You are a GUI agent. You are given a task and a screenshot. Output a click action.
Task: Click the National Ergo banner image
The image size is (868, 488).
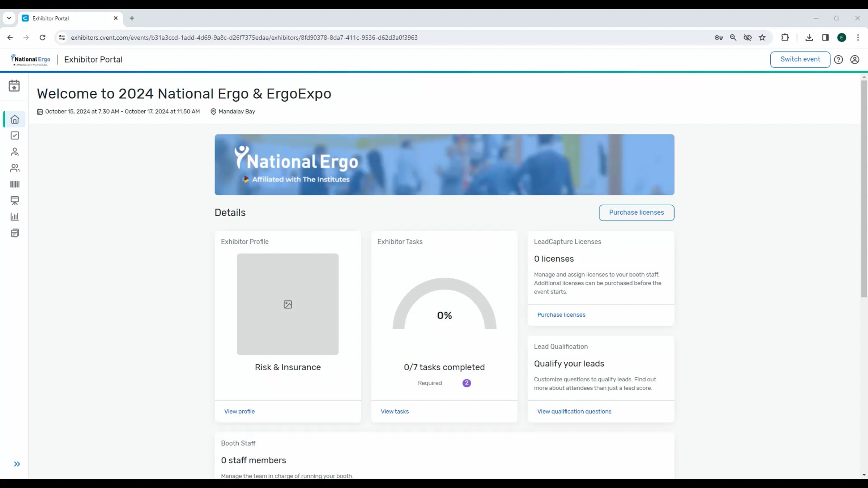[x=444, y=164]
